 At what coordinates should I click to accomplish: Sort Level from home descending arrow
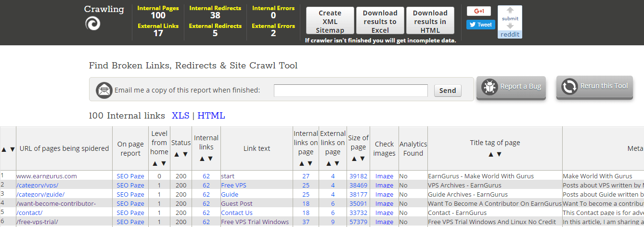(164, 163)
